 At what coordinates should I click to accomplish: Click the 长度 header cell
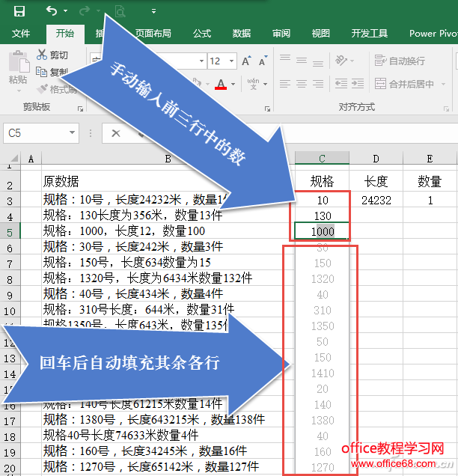[376, 182]
